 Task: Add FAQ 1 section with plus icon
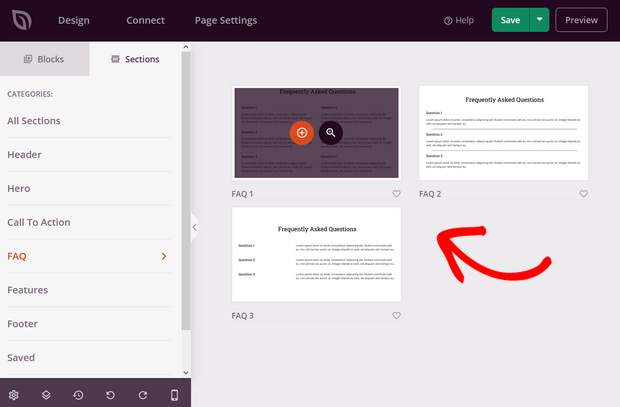pos(302,133)
